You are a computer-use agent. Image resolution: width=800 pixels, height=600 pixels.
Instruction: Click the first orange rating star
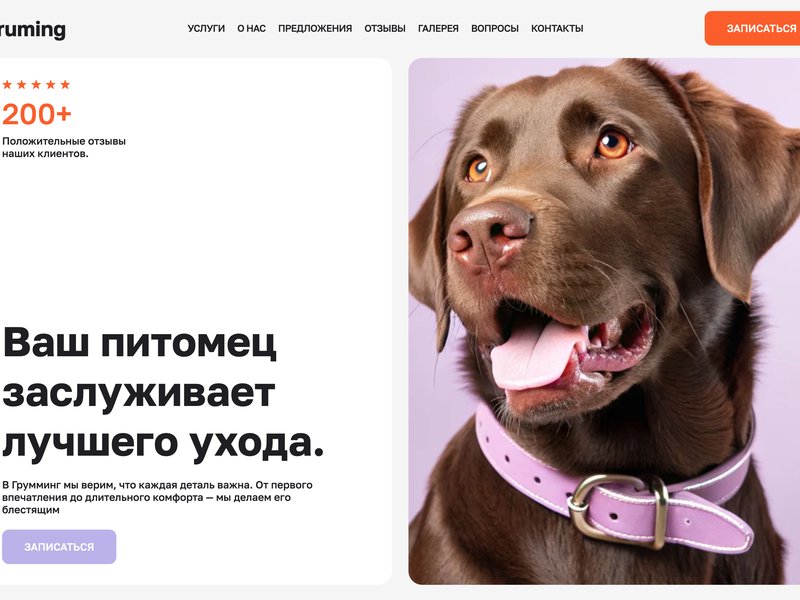(x=7, y=85)
